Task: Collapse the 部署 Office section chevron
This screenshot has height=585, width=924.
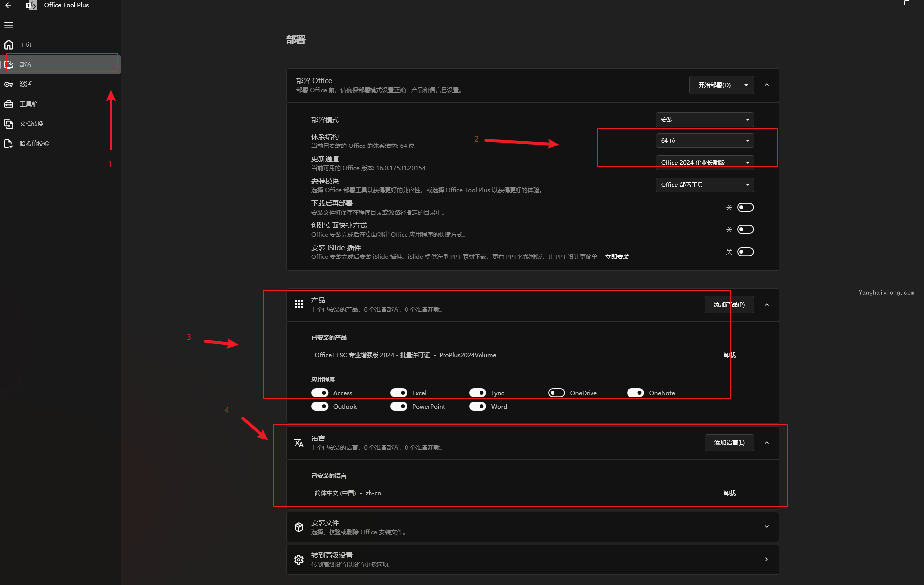Action: pos(767,85)
